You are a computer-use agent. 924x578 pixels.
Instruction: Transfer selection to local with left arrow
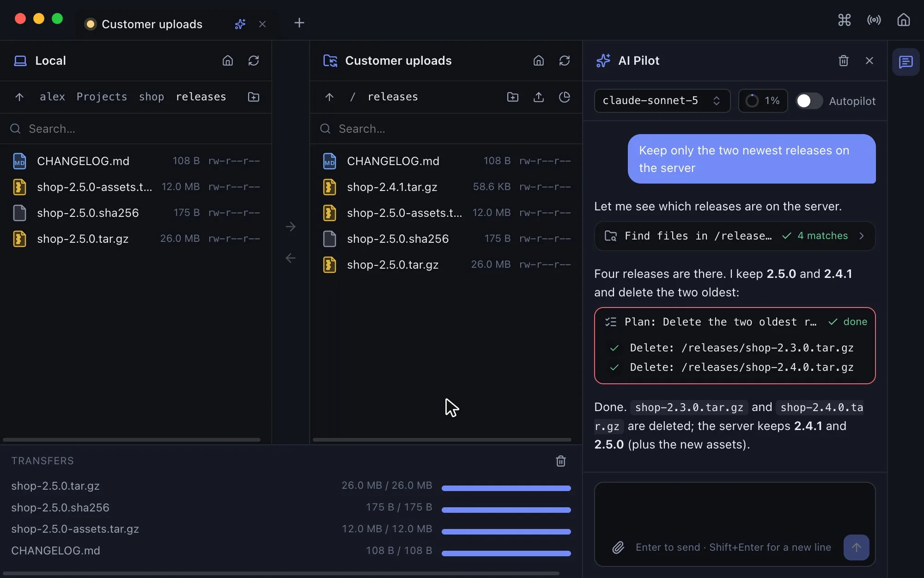coord(291,258)
